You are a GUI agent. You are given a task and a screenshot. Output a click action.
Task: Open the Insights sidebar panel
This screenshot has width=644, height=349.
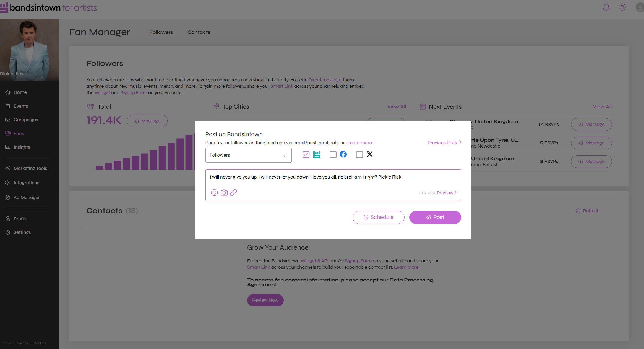[x=22, y=147]
